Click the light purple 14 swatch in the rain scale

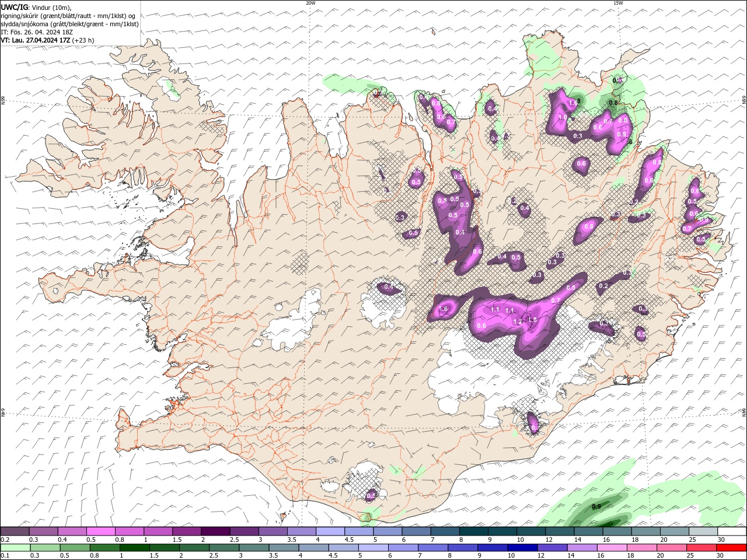click(582, 548)
